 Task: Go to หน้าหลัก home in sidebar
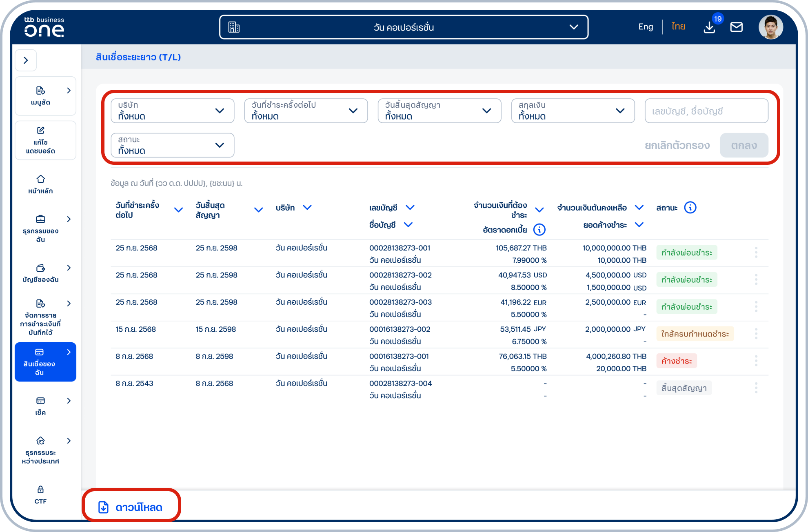click(40, 184)
